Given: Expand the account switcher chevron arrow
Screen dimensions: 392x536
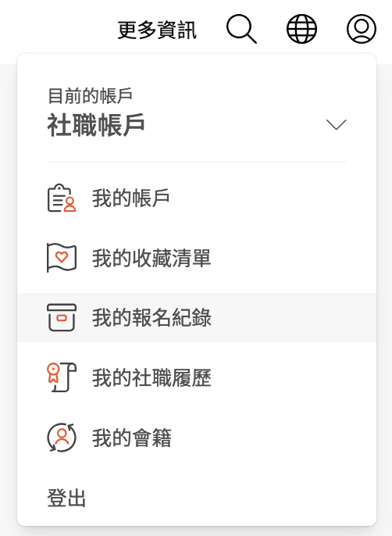Looking at the screenshot, I should 337,124.
